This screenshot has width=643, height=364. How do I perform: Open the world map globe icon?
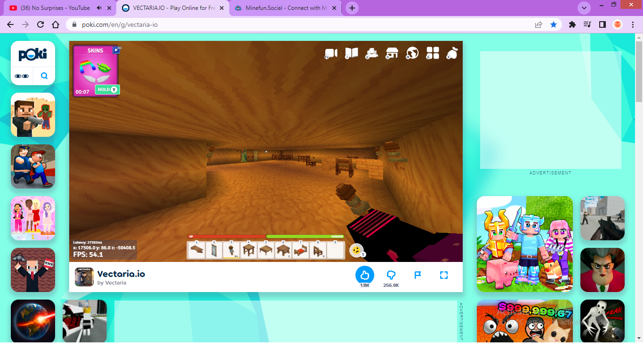[412, 53]
